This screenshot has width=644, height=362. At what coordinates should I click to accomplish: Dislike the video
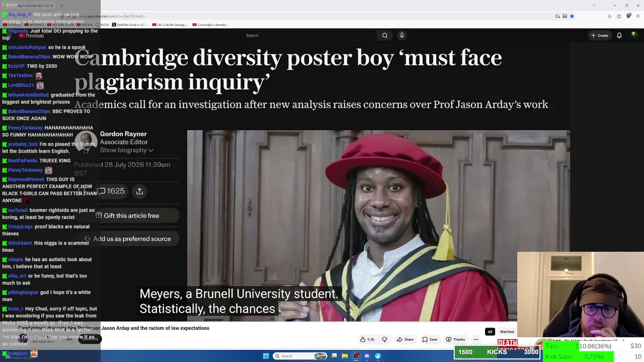pyautogui.click(x=385, y=339)
